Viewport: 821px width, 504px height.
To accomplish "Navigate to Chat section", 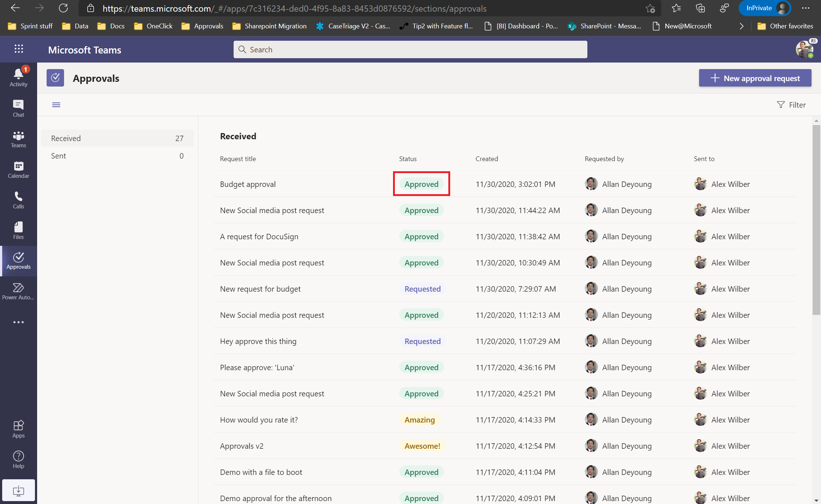I will (18, 108).
